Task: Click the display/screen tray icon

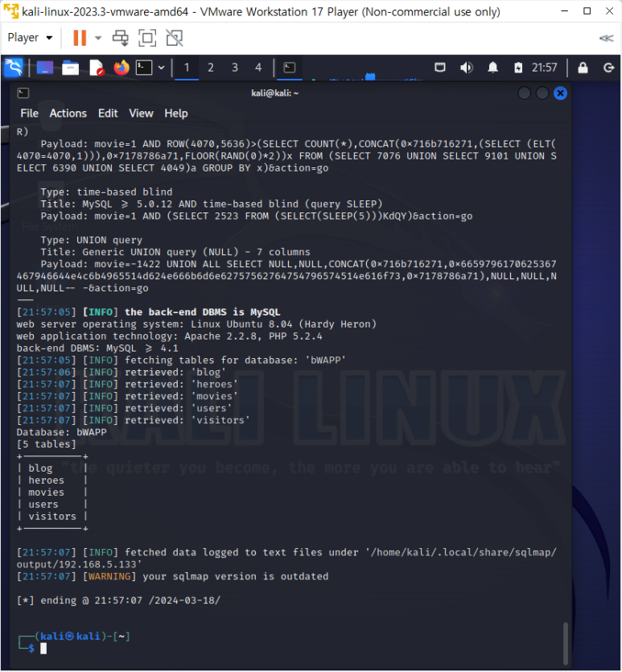Action: [x=440, y=68]
